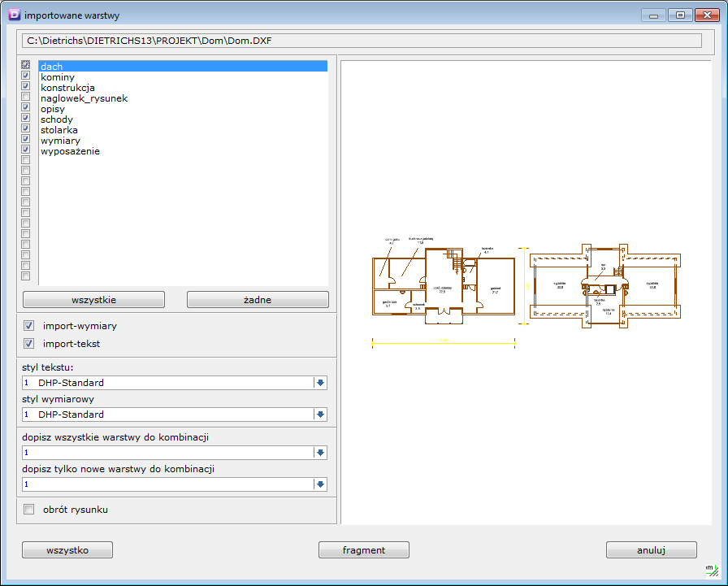Click the blue arrow icon next to styl wymiarowy
This screenshot has height=586, width=728.
pos(322,415)
